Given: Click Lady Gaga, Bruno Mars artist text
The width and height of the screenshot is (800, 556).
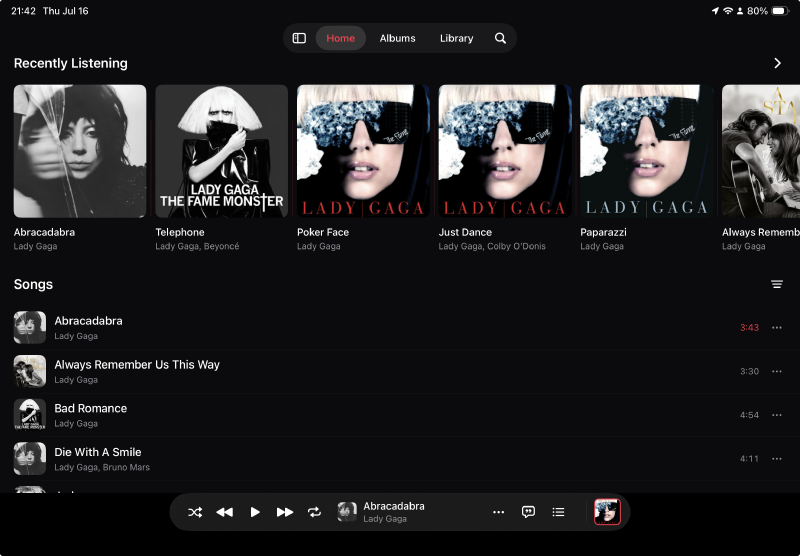Looking at the screenshot, I should (x=102, y=467).
